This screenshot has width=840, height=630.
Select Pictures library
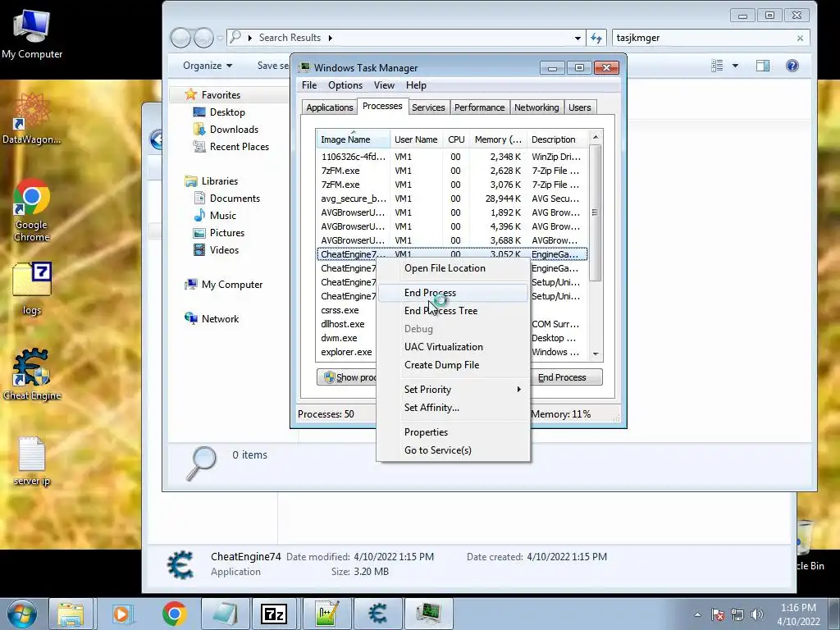tap(226, 232)
